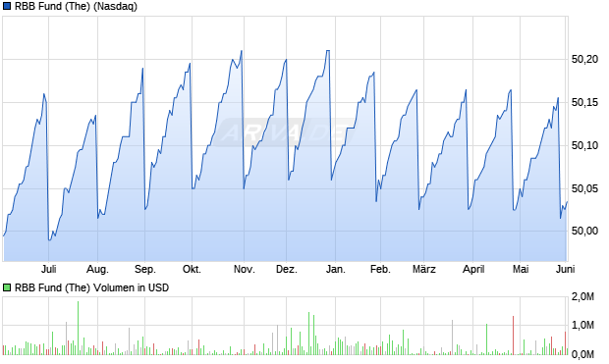Click the 50,05 price axis value

[584, 188]
